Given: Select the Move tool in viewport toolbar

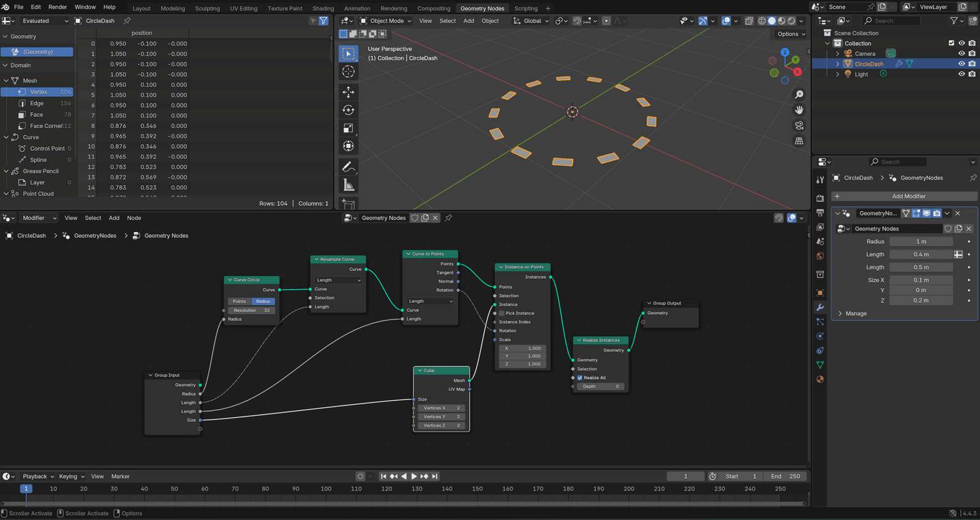Looking at the screenshot, I should (x=349, y=92).
